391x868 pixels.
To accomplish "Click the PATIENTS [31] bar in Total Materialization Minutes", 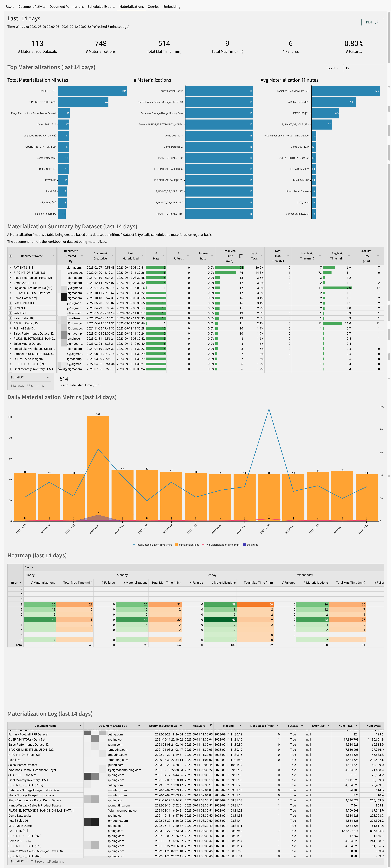I will 92,91.
